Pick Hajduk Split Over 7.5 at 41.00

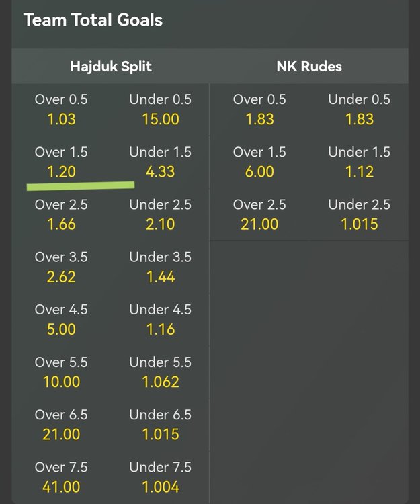click(x=61, y=477)
